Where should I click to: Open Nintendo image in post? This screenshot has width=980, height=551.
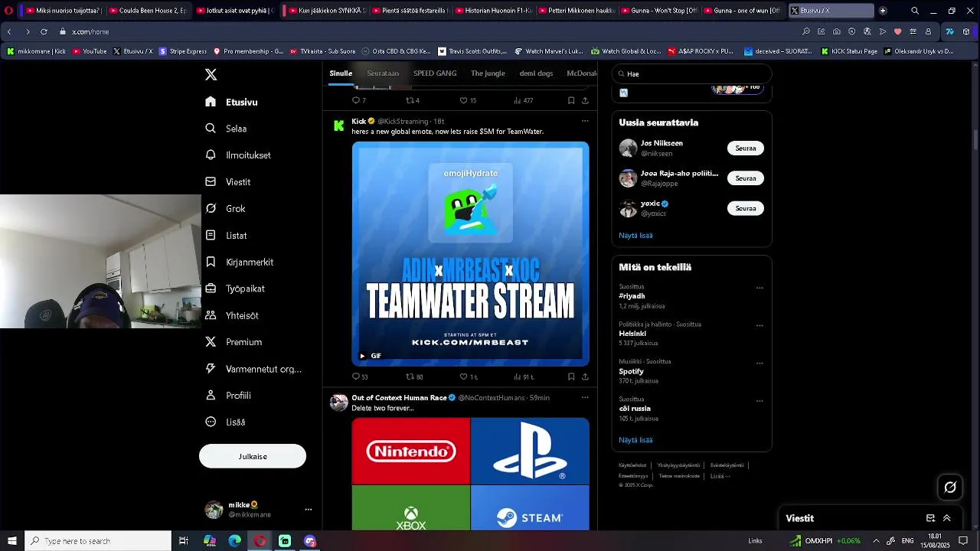(411, 452)
